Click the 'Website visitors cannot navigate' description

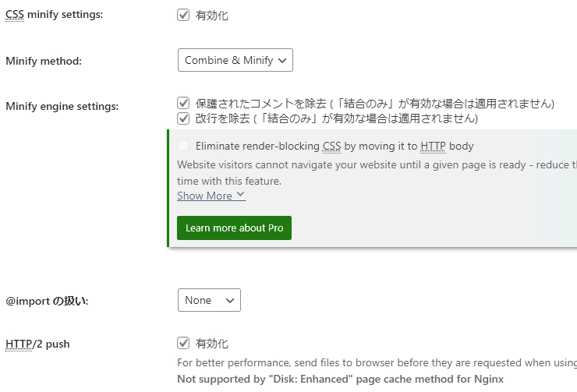point(377,173)
